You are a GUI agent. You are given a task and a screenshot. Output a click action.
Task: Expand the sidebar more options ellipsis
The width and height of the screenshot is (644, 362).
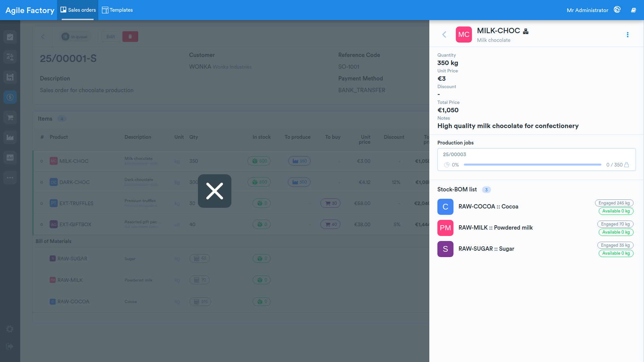point(10,178)
